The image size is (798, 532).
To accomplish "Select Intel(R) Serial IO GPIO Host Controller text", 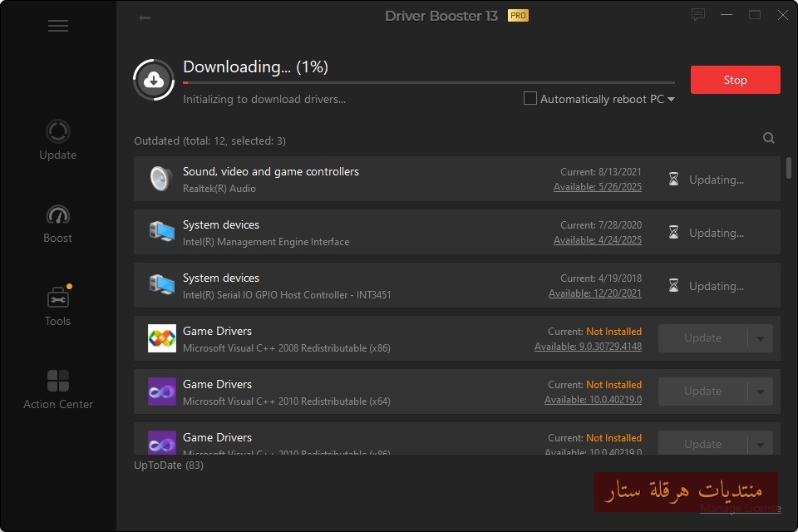I will (287, 295).
